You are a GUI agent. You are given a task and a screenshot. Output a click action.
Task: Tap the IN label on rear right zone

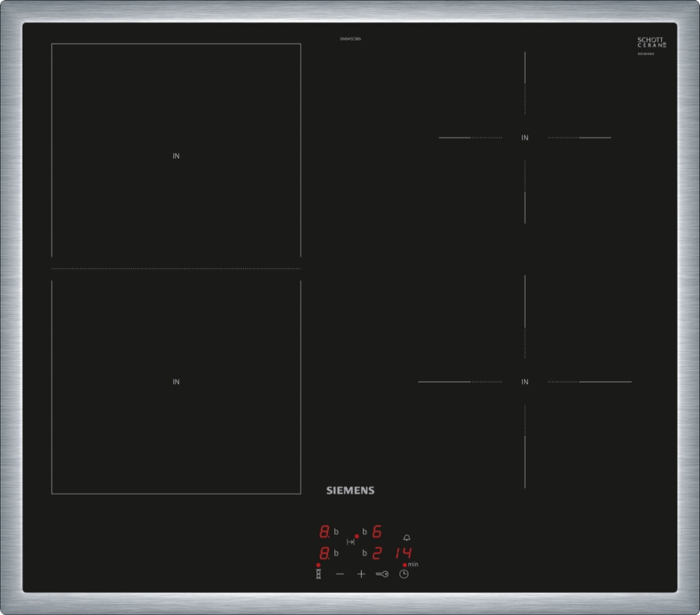[525, 138]
